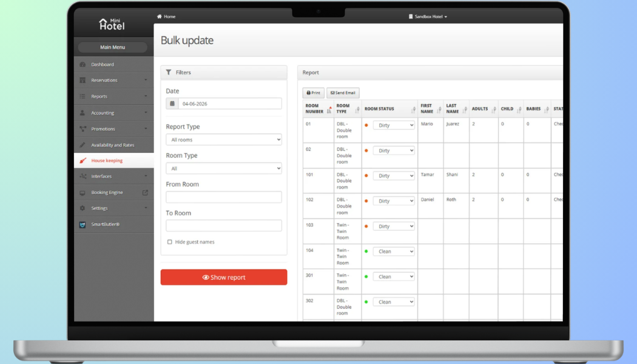The image size is (637, 364).
Task: Click the Mini Hotel logo
Action: click(x=112, y=24)
